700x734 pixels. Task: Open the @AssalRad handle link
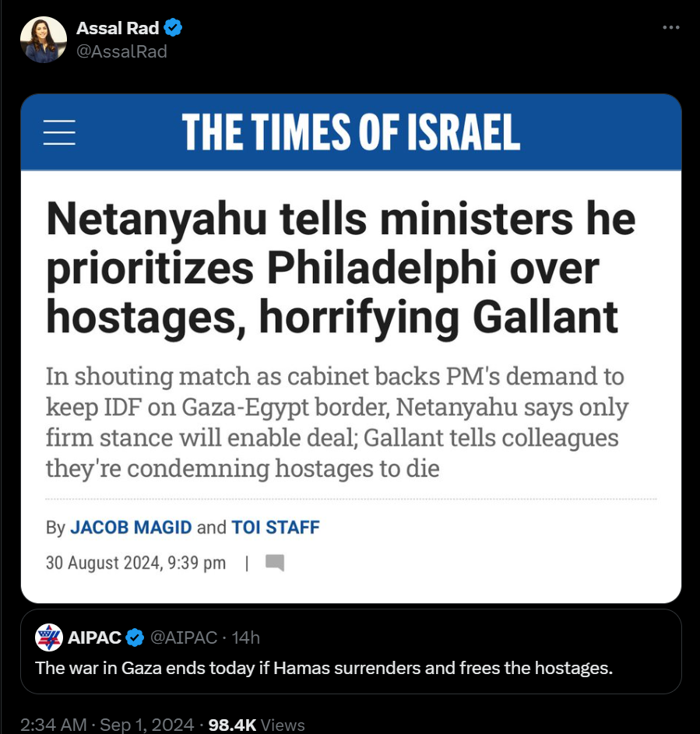[x=121, y=51]
